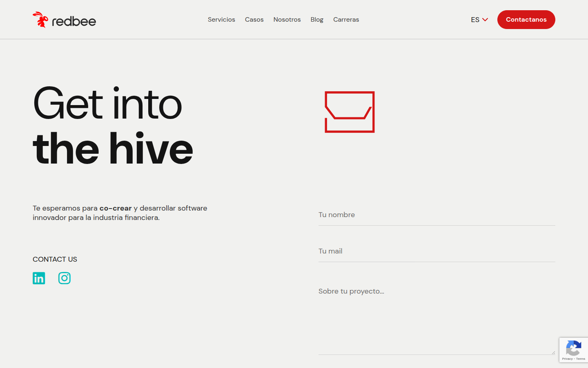Open the Instagram profile icon

click(x=65, y=278)
